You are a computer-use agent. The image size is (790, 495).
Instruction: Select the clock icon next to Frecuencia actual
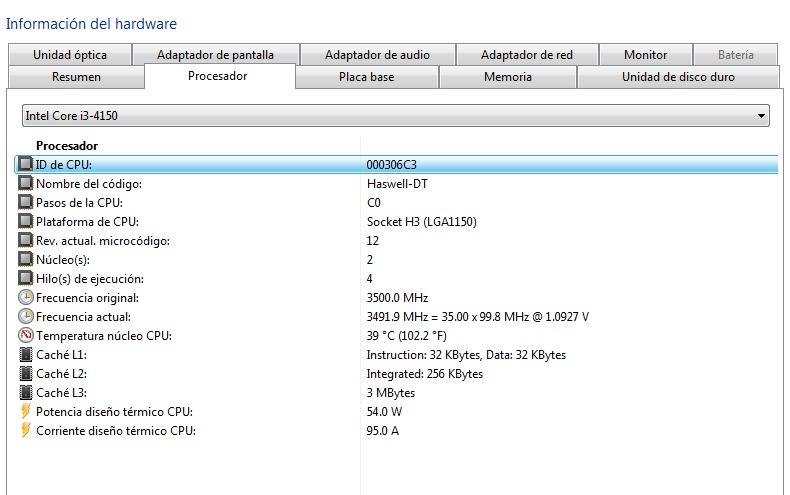[25, 317]
